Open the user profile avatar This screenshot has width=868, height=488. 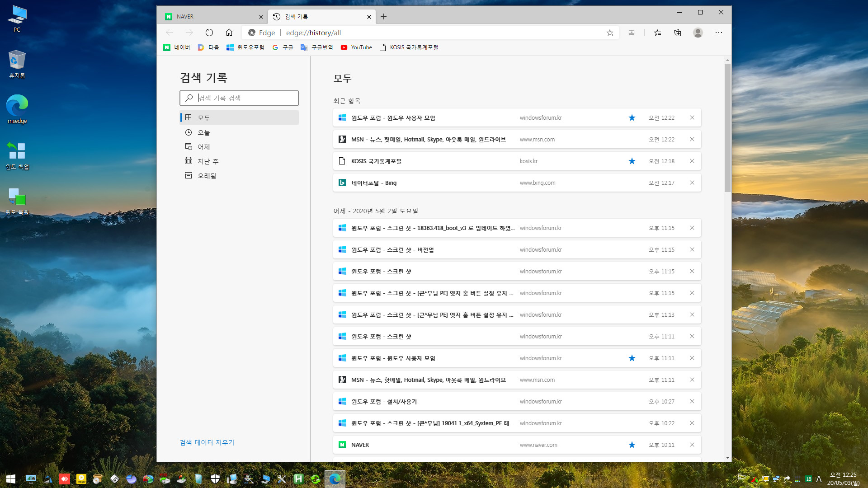click(x=698, y=33)
